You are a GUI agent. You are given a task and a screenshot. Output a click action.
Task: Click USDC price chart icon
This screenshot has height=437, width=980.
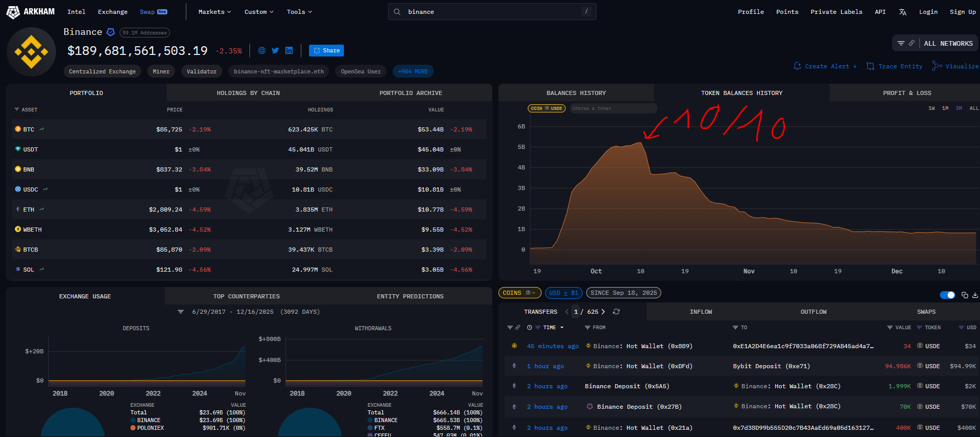pyautogui.click(x=45, y=189)
